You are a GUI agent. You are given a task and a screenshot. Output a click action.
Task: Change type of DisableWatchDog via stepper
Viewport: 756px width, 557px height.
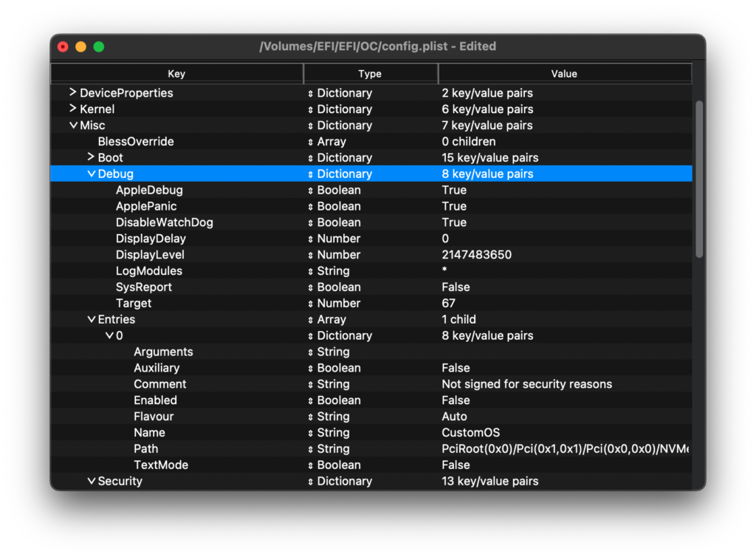tap(311, 223)
